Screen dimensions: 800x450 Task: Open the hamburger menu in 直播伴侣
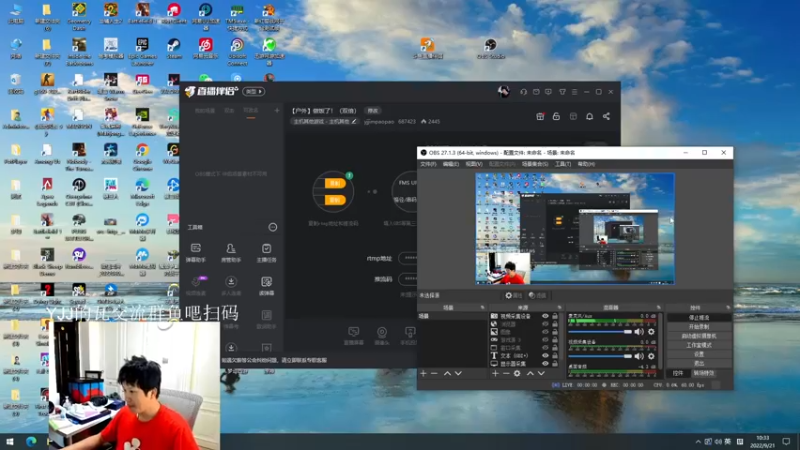tap(574, 92)
